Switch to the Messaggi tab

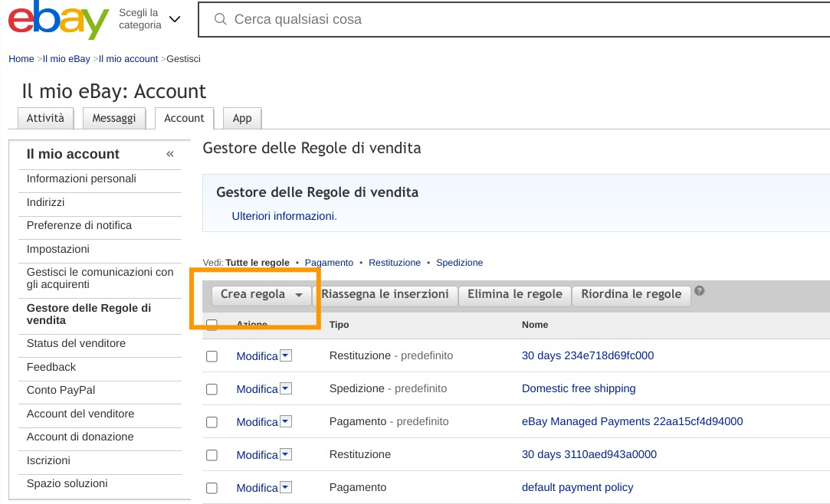(x=113, y=118)
